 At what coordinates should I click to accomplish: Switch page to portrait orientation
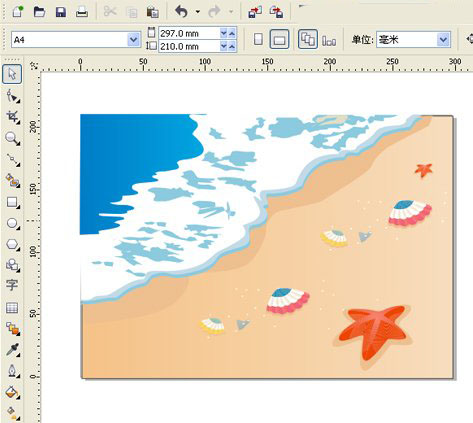pos(258,39)
